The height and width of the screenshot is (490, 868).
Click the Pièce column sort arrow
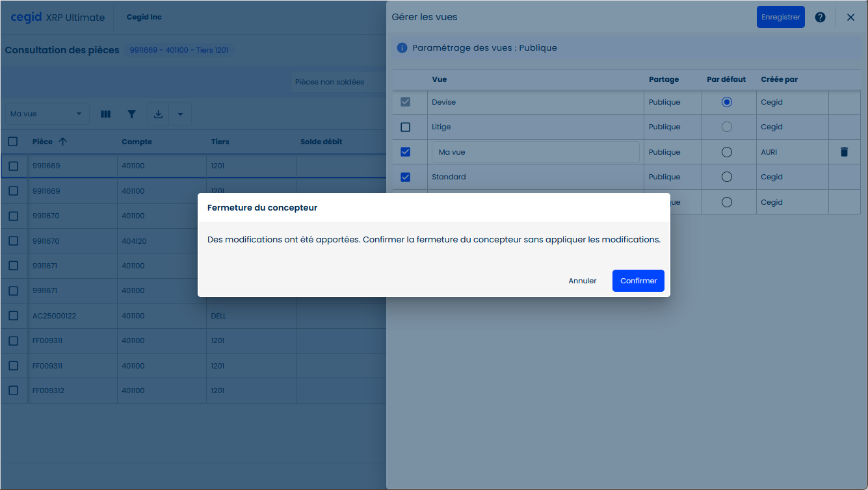(63, 142)
